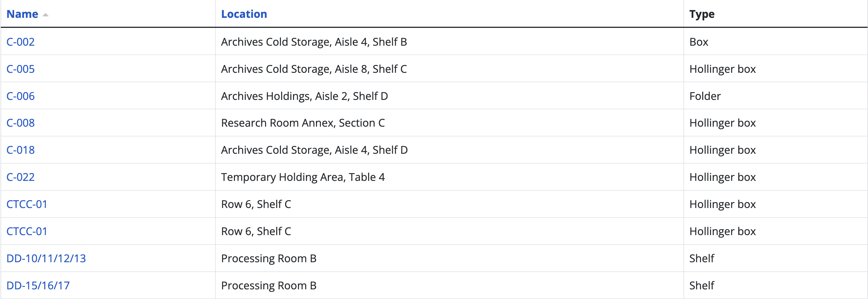
Task: Sort table by Location column header
Action: click(x=244, y=14)
